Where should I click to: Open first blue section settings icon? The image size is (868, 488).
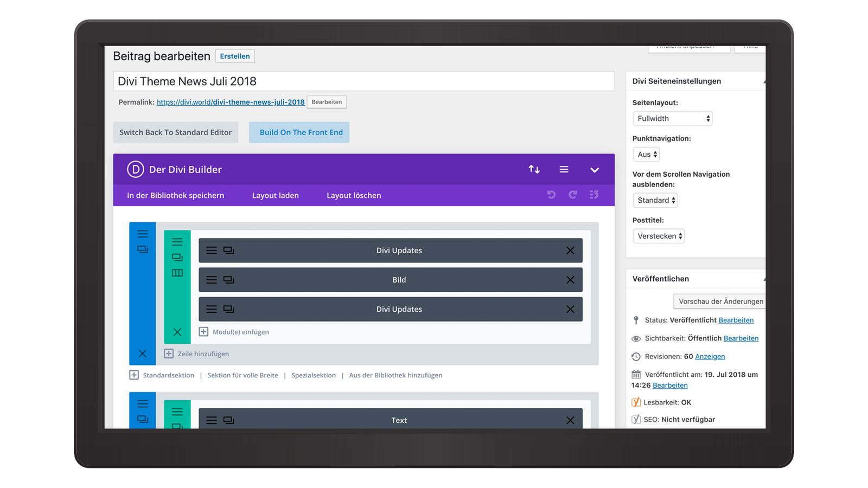tap(143, 234)
